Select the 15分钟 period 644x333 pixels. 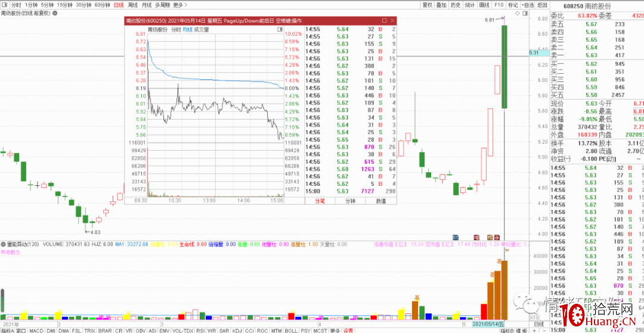click(65, 5)
